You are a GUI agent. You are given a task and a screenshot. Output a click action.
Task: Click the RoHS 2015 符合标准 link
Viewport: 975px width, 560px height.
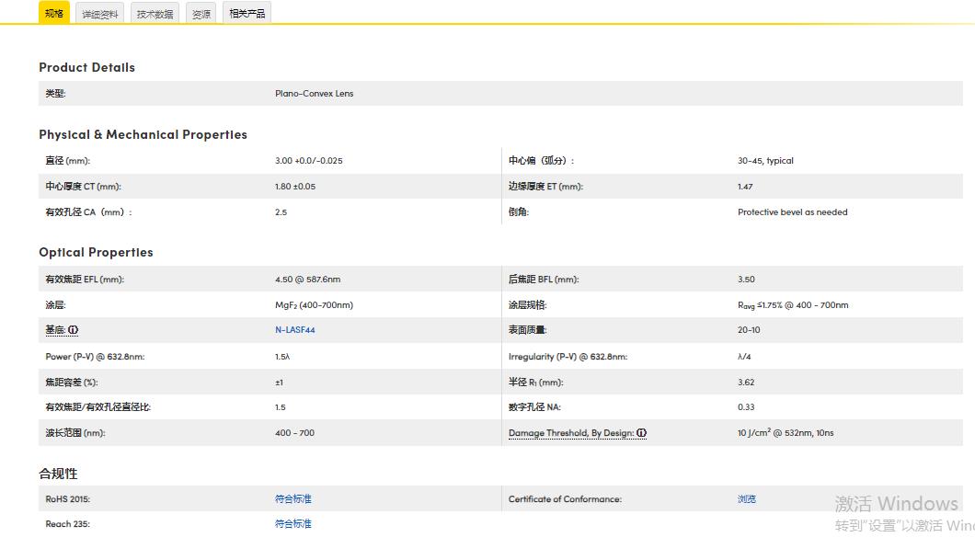click(x=292, y=499)
